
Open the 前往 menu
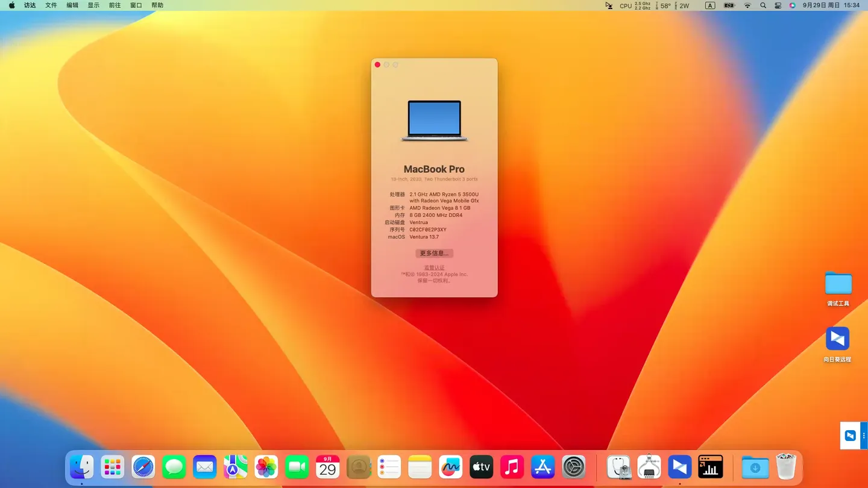coord(115,5)
